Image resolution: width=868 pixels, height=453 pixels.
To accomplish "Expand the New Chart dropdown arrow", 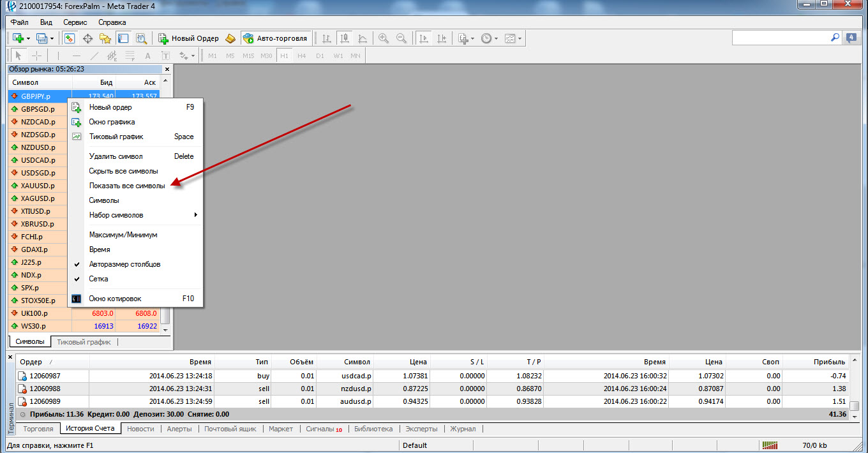I will coord(28,38).
